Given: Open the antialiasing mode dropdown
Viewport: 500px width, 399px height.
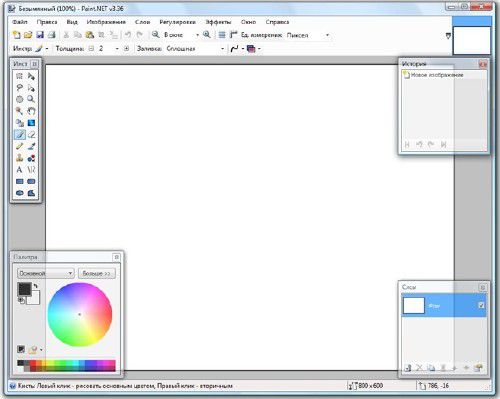Looking at the screenshot, I should click(243, 49).
